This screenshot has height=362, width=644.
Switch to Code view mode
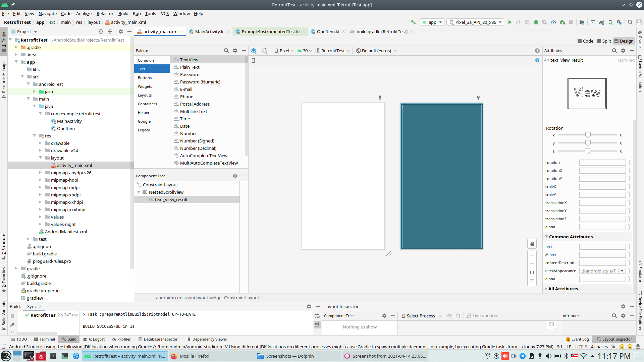click(x=585, y=41)
